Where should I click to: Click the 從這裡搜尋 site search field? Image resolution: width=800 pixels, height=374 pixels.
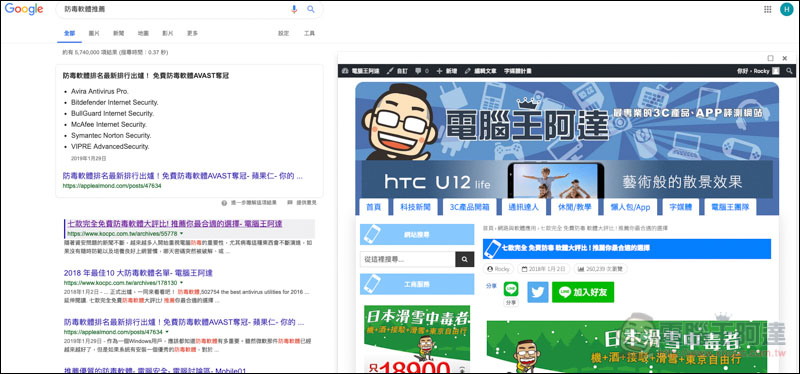coord(408,259)
